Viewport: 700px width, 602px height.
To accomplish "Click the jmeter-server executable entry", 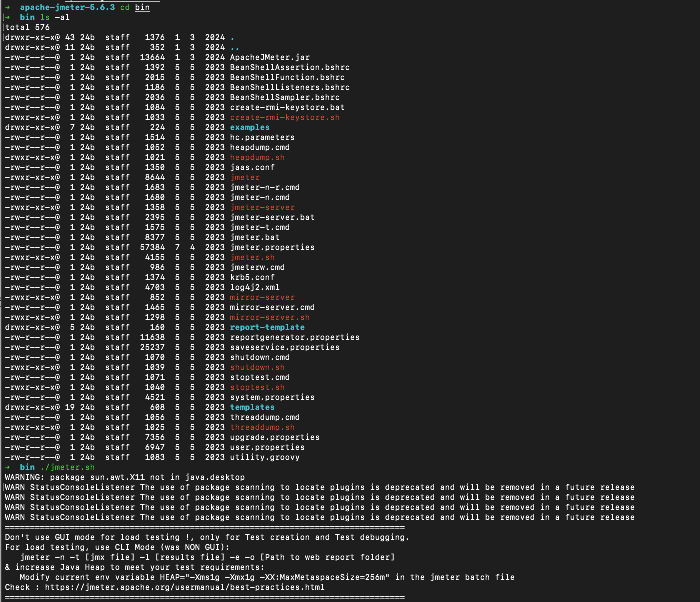I will [x=262, y=207].
